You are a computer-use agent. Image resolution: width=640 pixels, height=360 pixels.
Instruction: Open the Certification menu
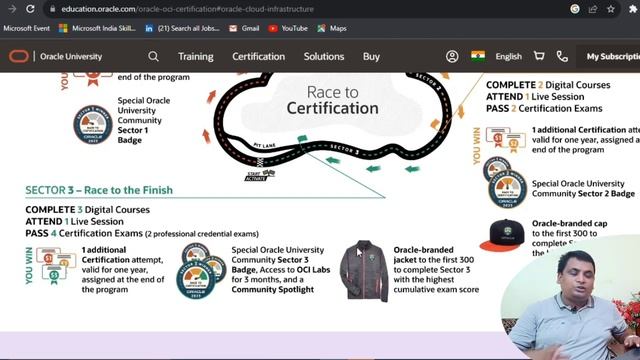click(x=258, y=56)
